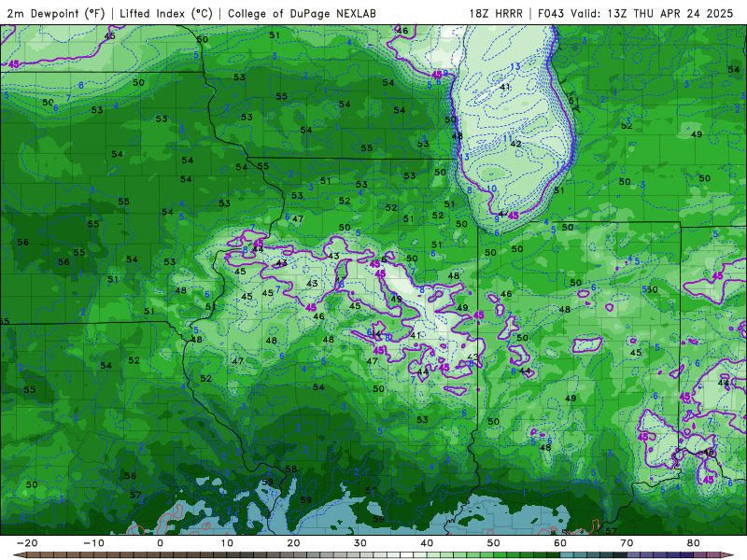Image resolution: width=747 pixels, height=560 pixels.
Task: Click the '20' color scale label
Action: 293,543
